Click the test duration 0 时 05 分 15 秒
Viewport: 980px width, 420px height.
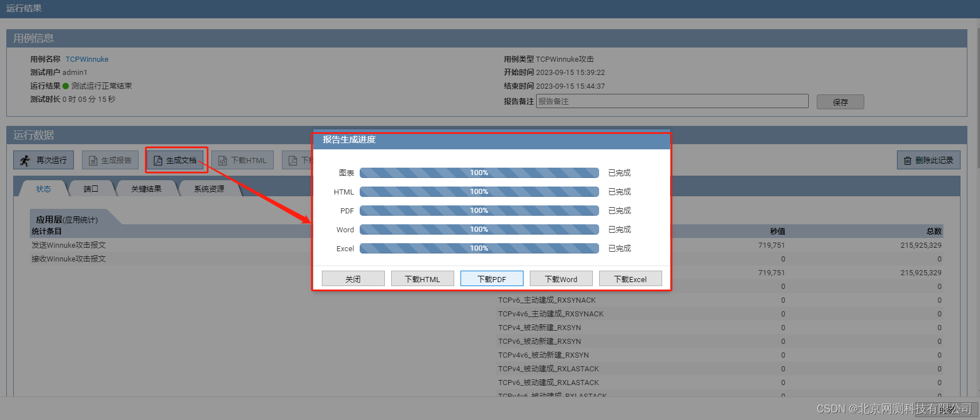pos(89,99)
